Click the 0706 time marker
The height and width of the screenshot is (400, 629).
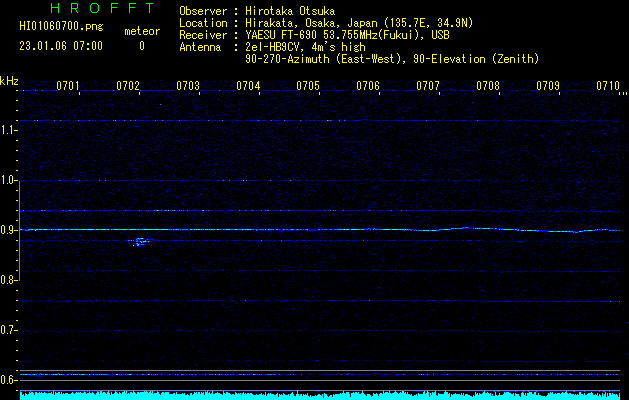pos(368,86)
